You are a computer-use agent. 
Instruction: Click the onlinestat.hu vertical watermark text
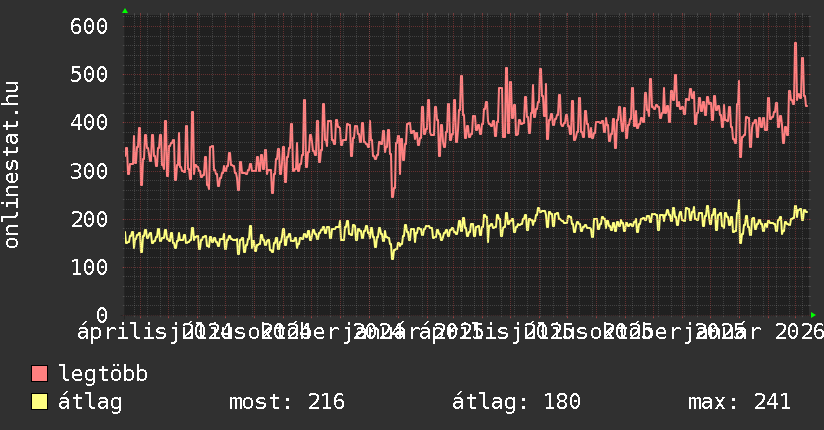[x=12, y=166]
